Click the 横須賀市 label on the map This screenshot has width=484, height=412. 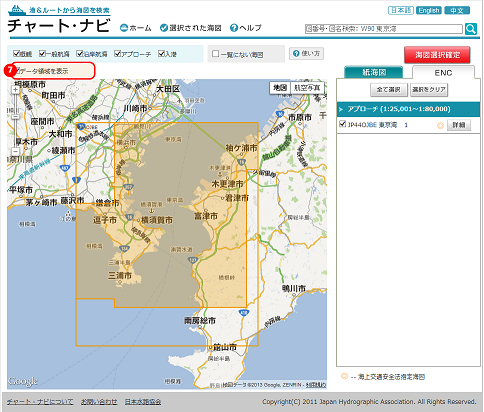(157, 220)
